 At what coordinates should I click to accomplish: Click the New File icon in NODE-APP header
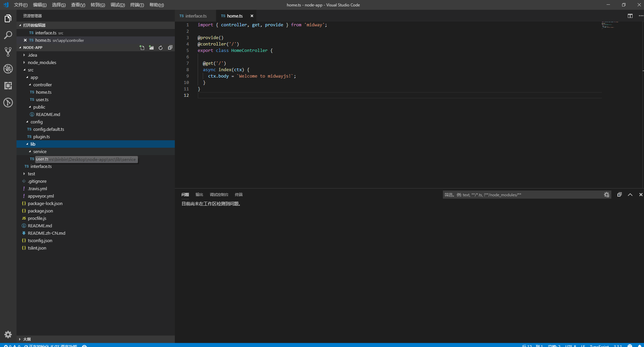(142, 48)
